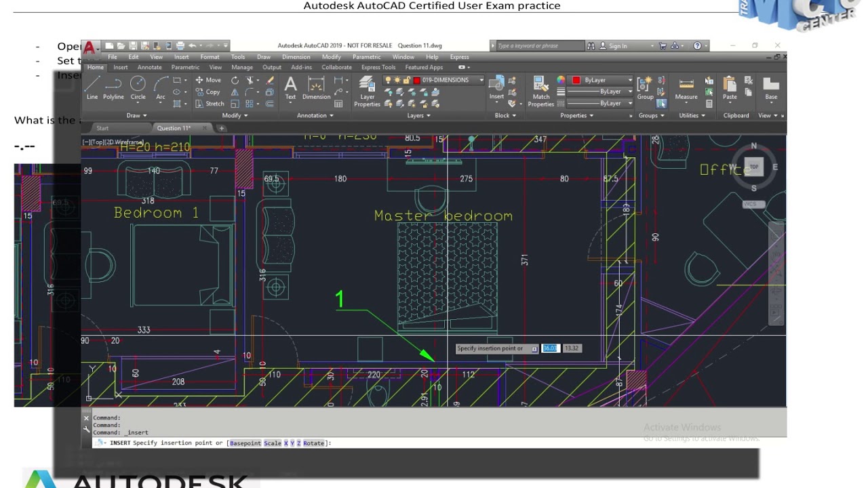Expand the Block panel
Screen dimensions: 868x488
coord(505,116)
